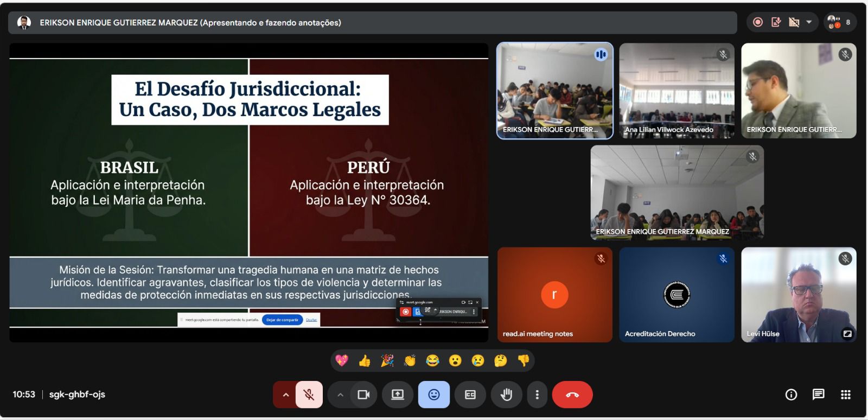The height and width of the screenshot is (420, 868).
Task: Open the activities grid icon
Action: (845, 394)
